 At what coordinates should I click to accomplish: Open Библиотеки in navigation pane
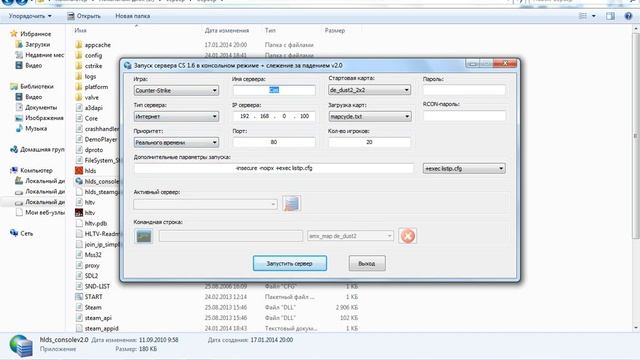click(x=32, y=87)
